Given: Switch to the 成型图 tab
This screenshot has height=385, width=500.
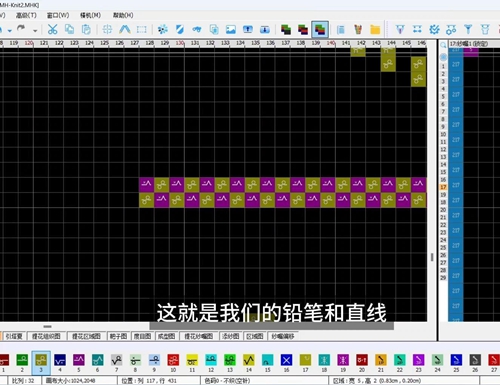Looking at the screenshot, I should 166,336.
